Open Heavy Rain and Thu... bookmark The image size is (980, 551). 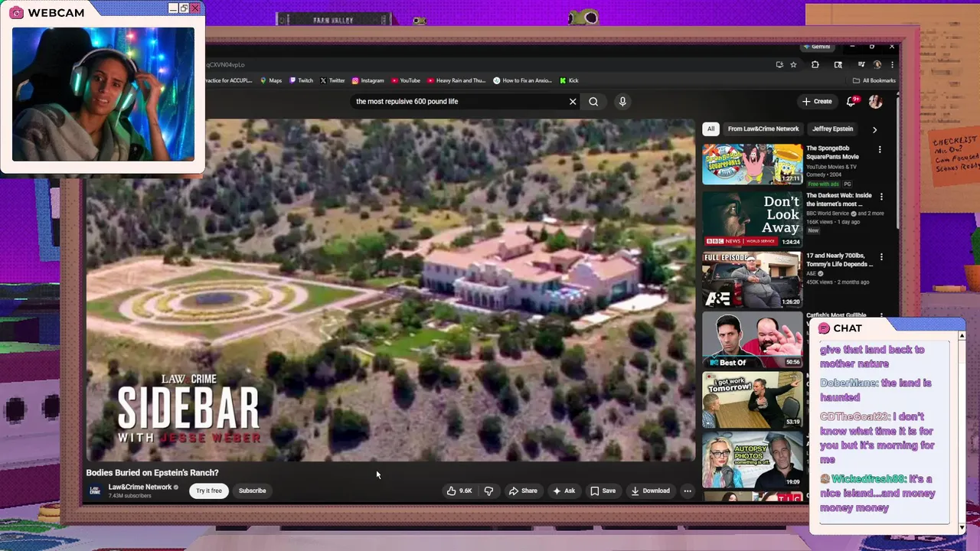(456, 80)
